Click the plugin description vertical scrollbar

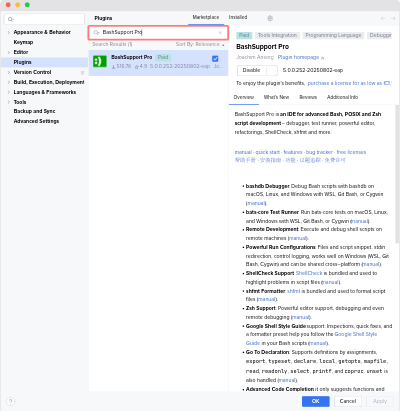pos(397,174)
